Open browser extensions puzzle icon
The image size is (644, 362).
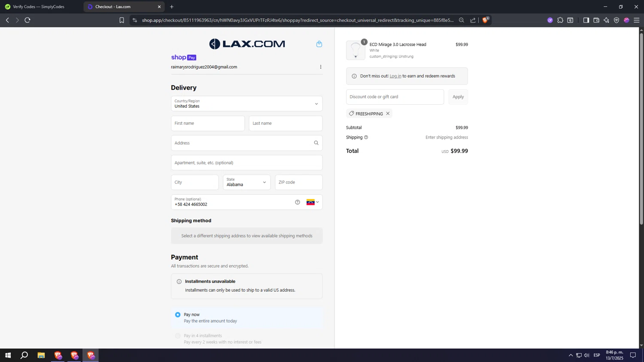tap(560, 20)
